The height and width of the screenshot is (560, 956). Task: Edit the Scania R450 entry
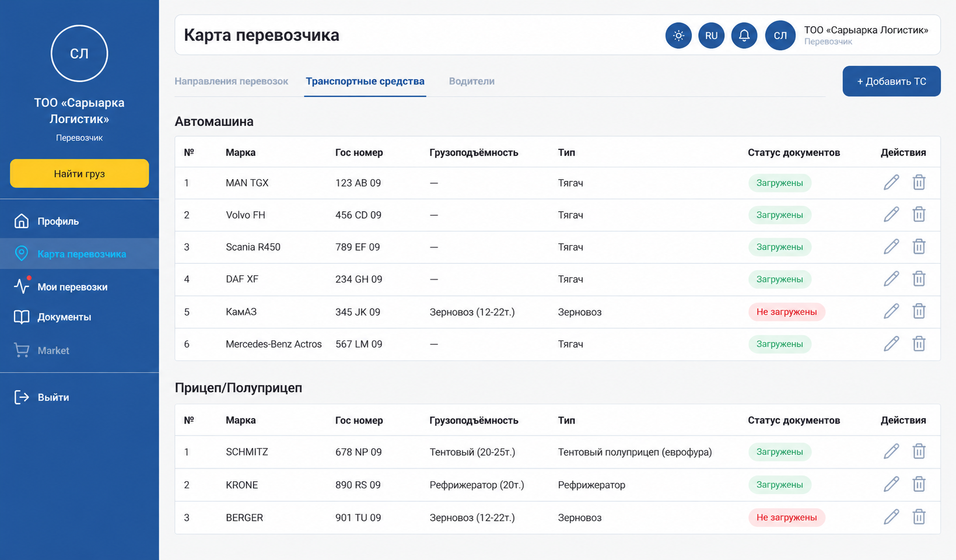(891, 247)
